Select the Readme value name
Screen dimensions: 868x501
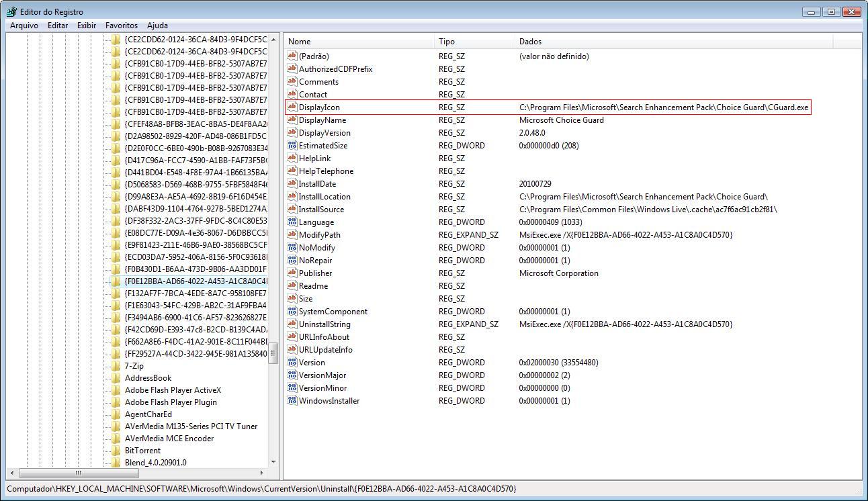[x=313, y=285]
